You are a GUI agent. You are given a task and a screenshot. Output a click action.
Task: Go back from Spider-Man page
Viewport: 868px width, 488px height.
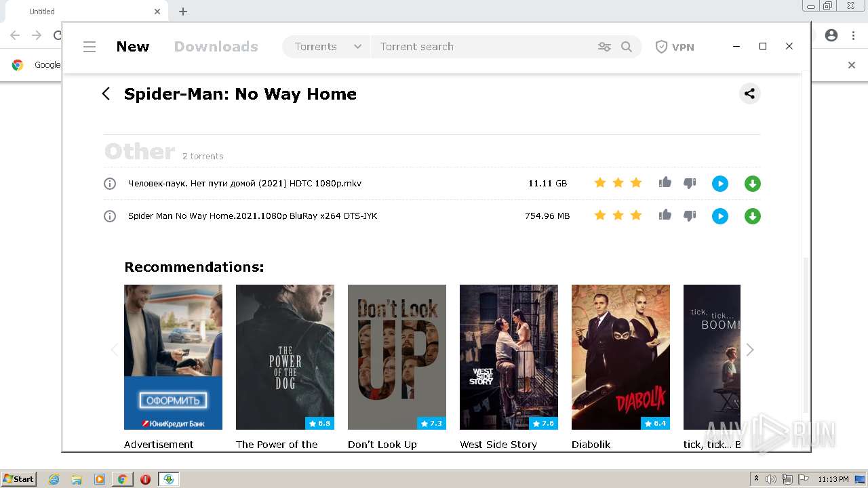tap(106, 94)
